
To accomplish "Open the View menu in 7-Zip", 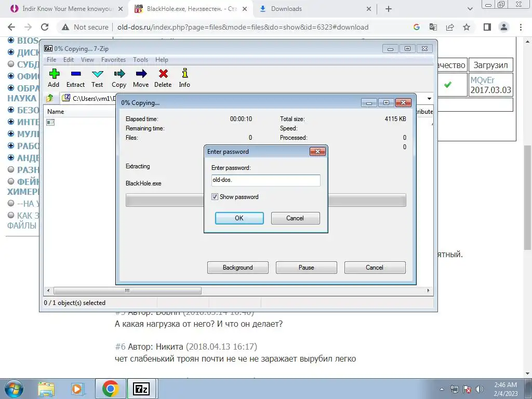I will 87,59.
